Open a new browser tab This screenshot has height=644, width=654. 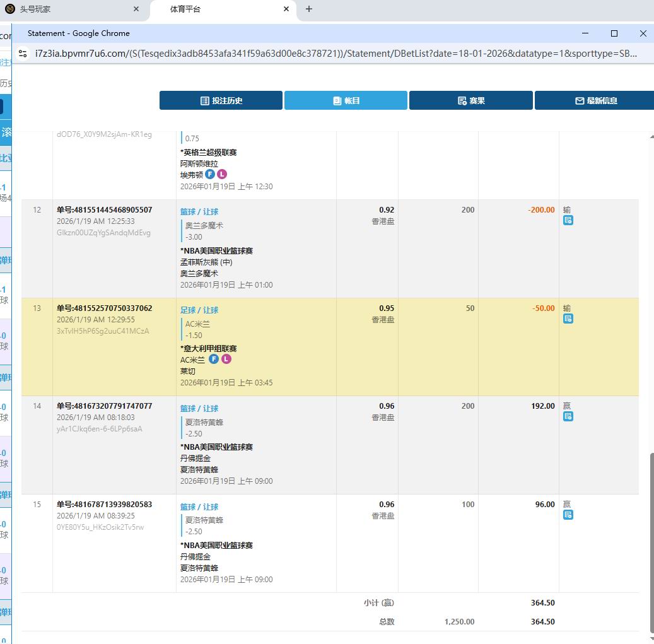tap(308, 9)
